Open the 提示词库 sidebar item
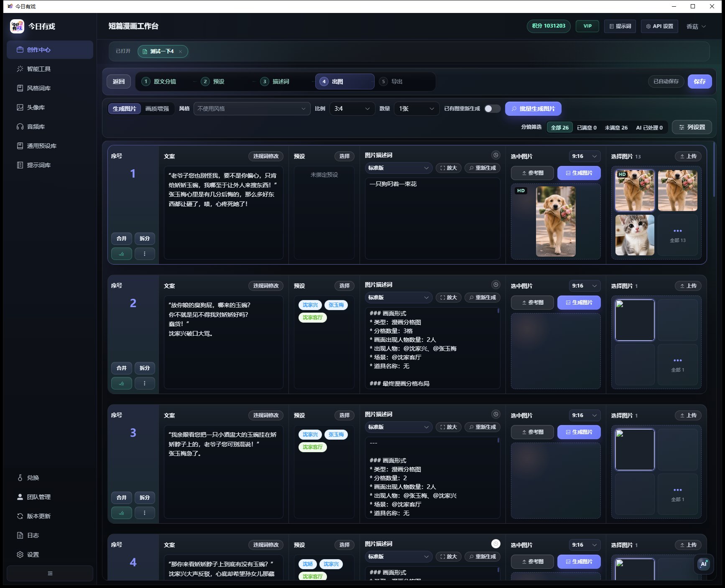 click(x=50, y=165)
